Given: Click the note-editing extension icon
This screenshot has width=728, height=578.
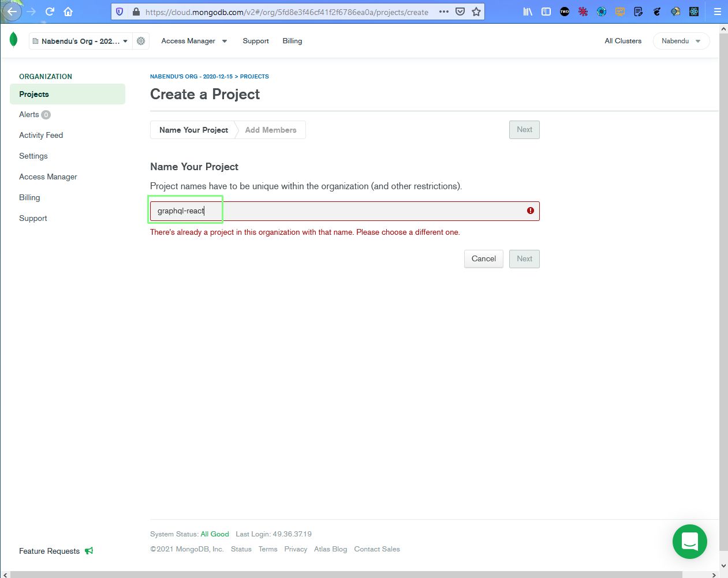Looking at the screenshot, I should click(x=639, y=12).
